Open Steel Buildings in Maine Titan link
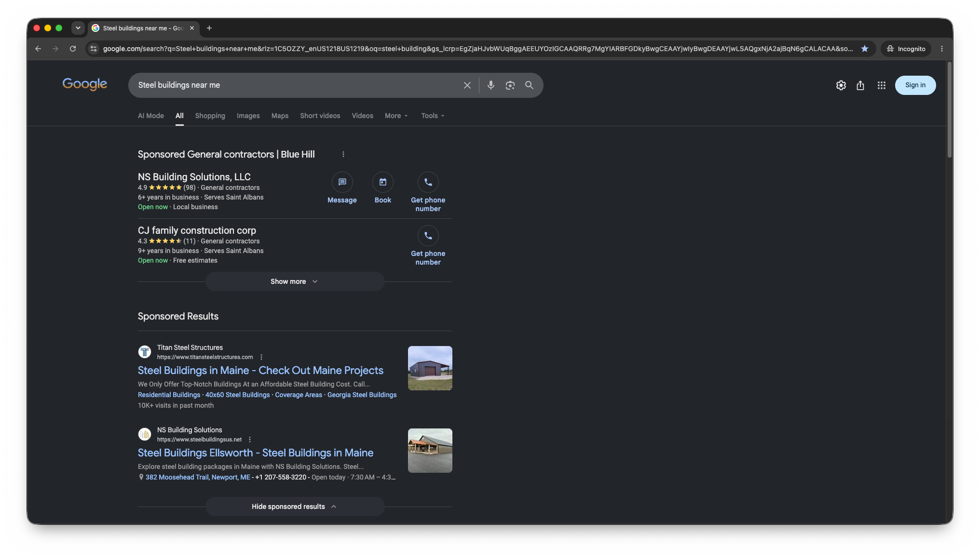Image resolution: width=980 pixels, height=560 pixels. pos(260,370)
